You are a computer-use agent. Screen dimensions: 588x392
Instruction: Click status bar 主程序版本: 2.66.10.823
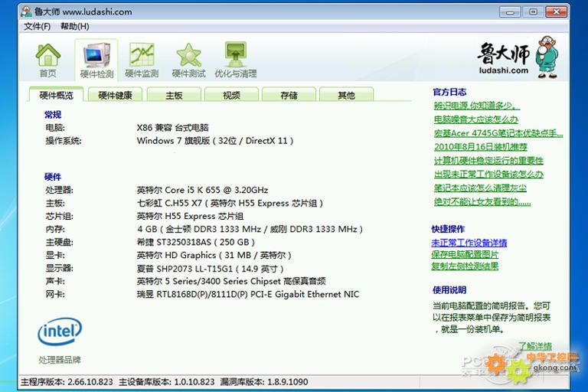pos(67,382)
